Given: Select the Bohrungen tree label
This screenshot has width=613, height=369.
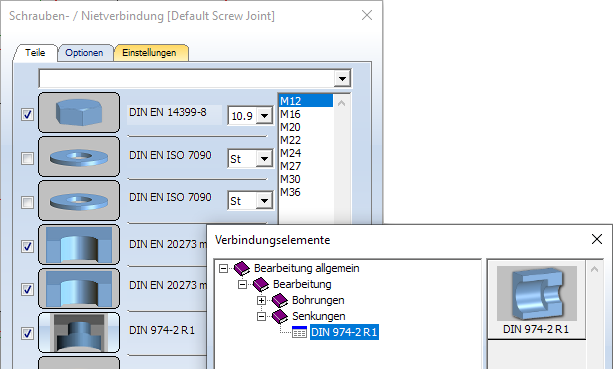Looking at the screenshot, I should (318, 300).
